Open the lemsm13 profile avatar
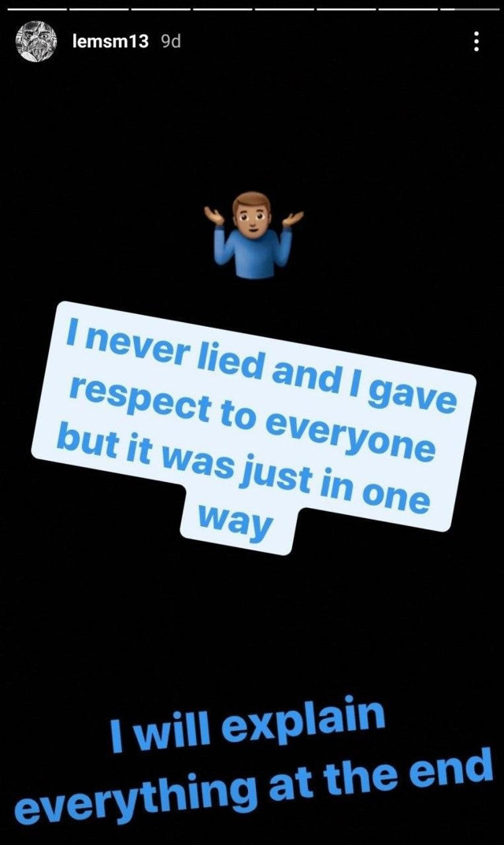 tap(36, 41)
